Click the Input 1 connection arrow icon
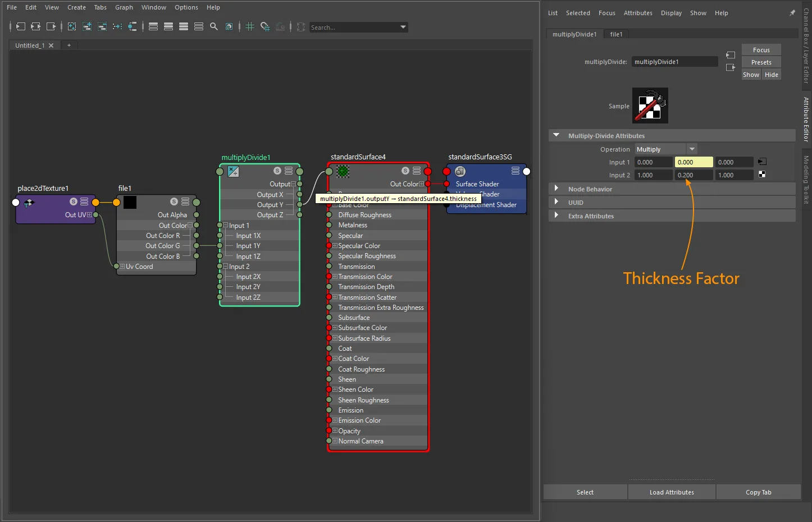Viewport: 812px width, 522px height. [x=762, y=162]
